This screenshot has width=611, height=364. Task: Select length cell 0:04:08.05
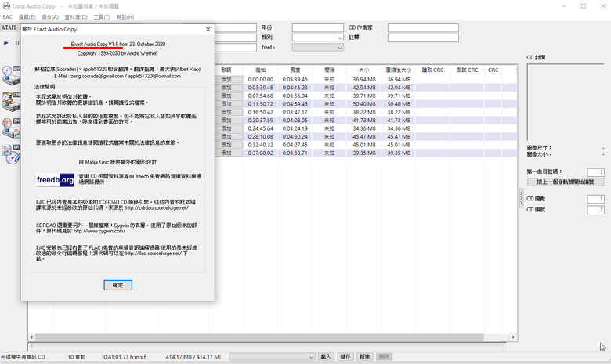tap(295, 121)
